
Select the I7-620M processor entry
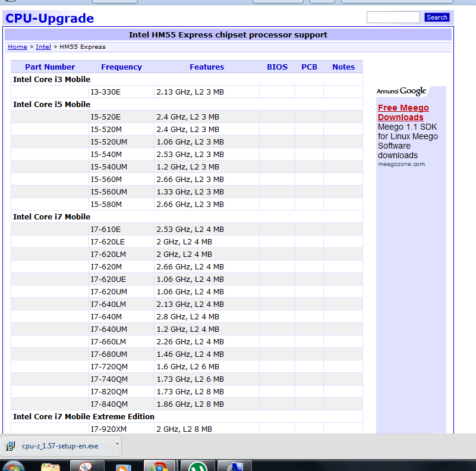(106, 266)
